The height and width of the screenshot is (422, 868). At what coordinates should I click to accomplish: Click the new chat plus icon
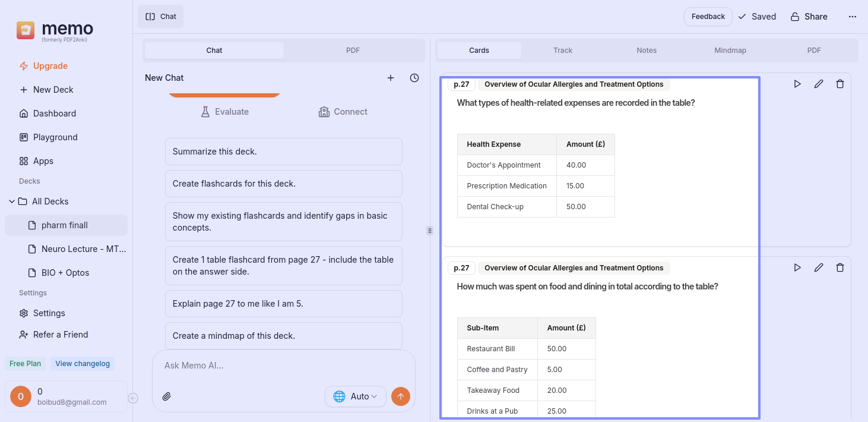pos(391,78)
